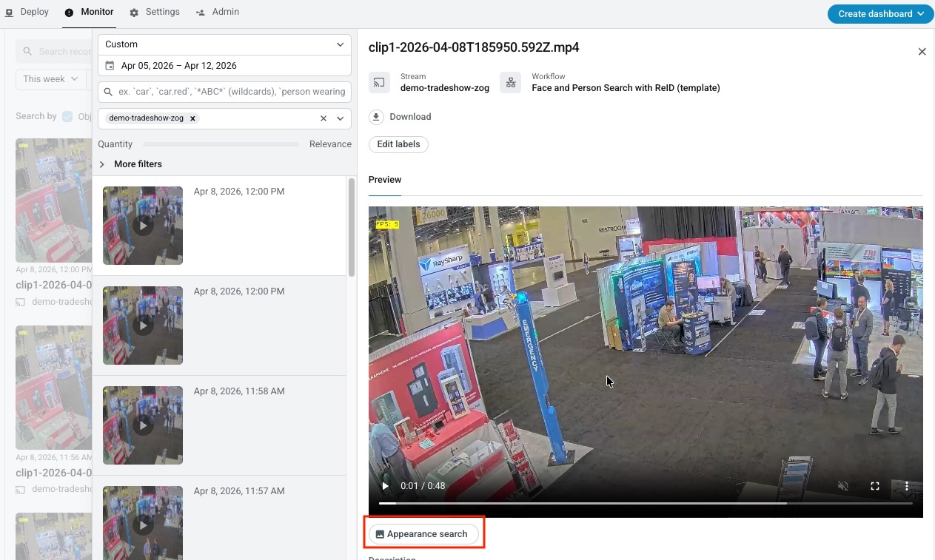Unmute the video audio
The image size is (935, 560).
point(842,486)
